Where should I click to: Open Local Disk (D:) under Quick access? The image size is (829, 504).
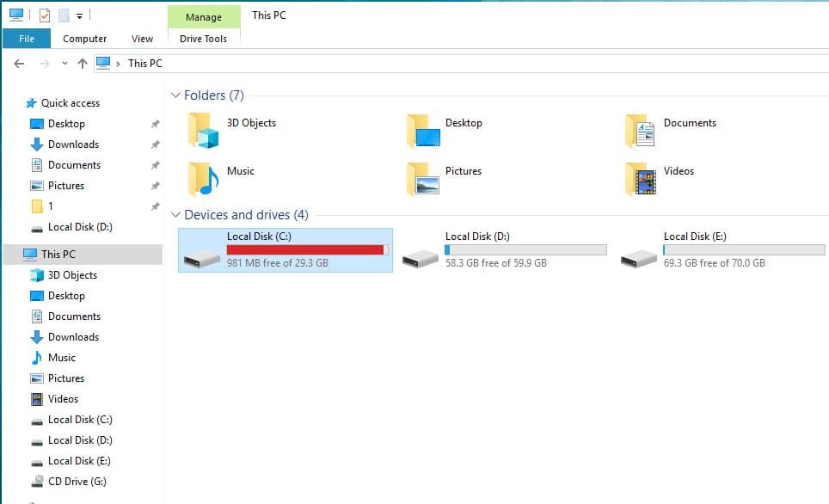pos(80,227)
